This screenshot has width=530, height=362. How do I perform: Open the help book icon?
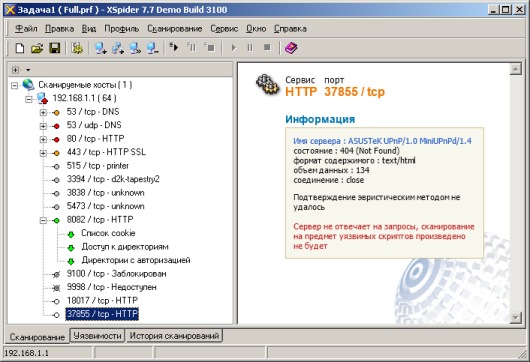[291, 48]
